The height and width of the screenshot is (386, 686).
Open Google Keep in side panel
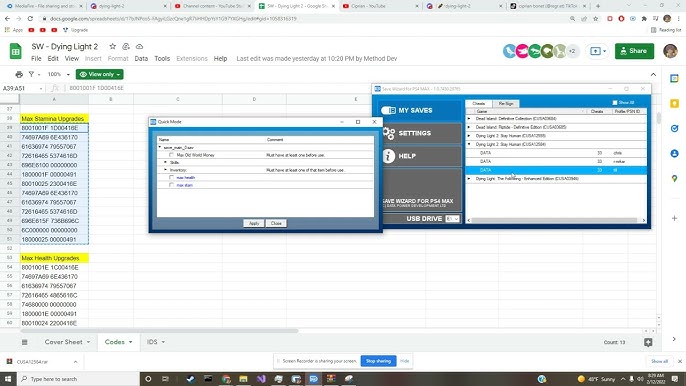[674, 104]
